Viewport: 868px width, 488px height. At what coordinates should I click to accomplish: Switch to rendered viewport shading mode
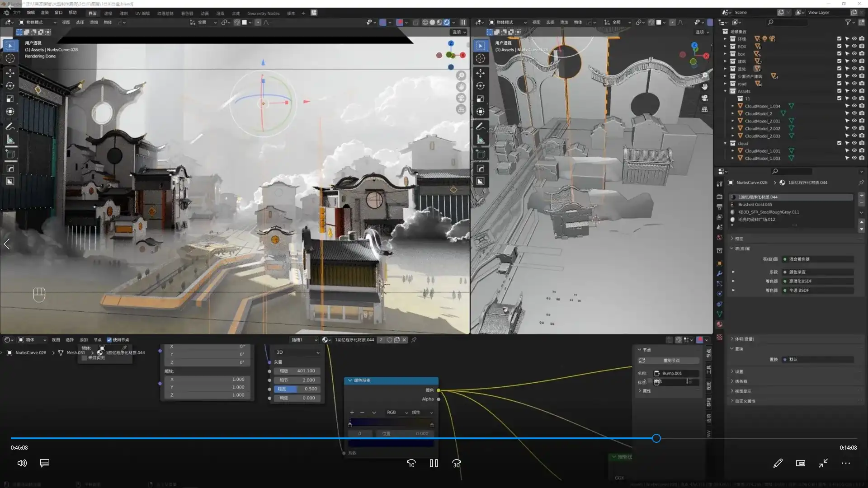click(x=447, y=22)
